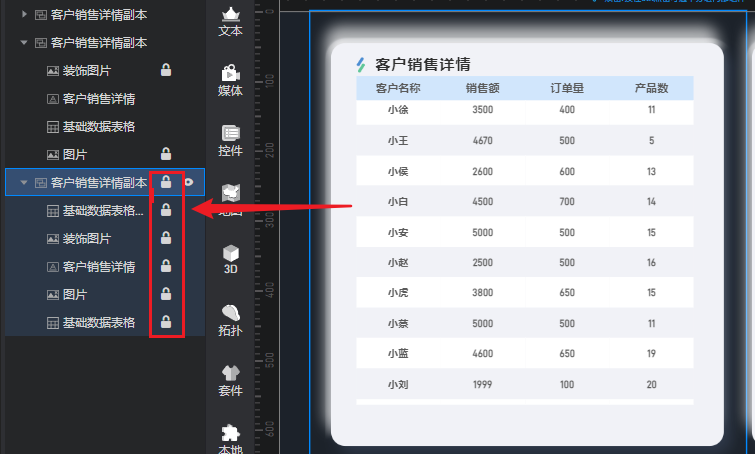Screen dimensions: 755x454
Task: Unlock the last 基础数据表格 layer in highlighted group
Action: (x=166, y=321)
